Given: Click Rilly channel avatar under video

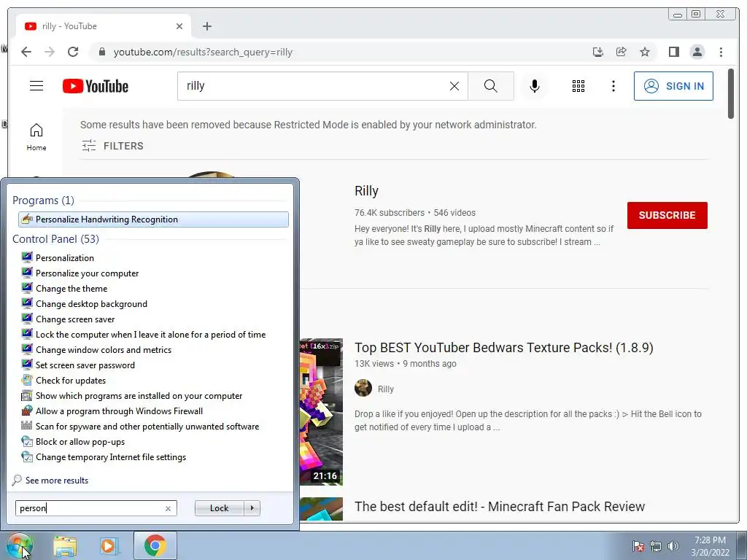Looking at the screenshot, I should point(363,388).
